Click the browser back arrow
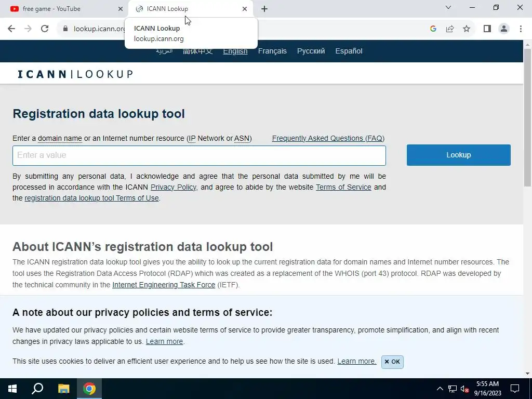Image resolution: width=532 pixels, height=399 pixels. click(11, 29)
